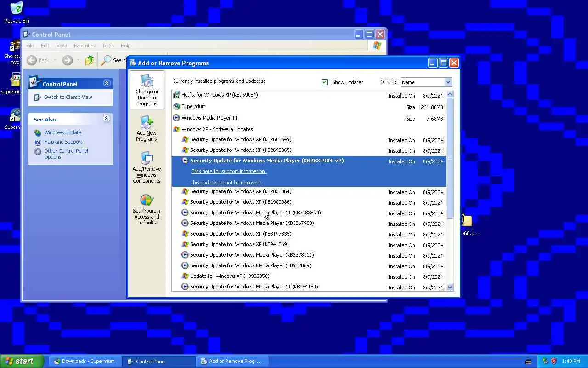Click the KB953356 update icon
The image size is (588, 368).
click(x=185, y=276)
